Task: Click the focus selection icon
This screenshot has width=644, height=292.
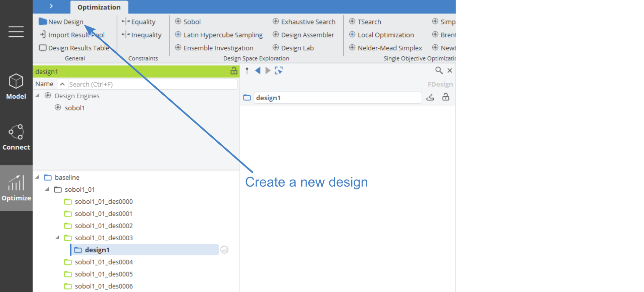Action: pyautogui.click(x=279, y=70)
